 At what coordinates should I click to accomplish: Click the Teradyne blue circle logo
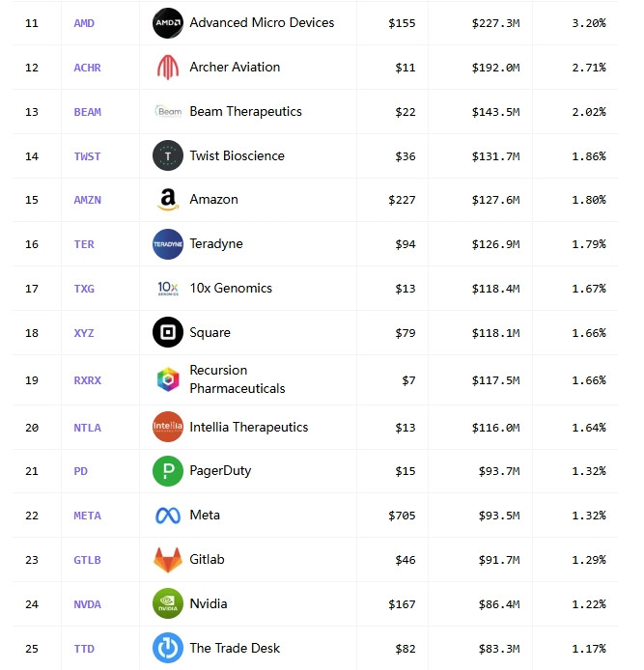(167, 244)
